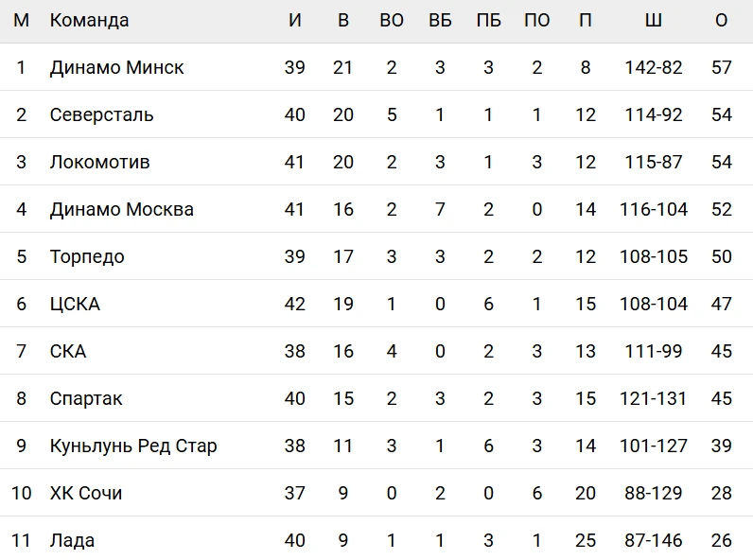Select the ПО column header
Screen dimensions: 753x560
[536, 21]
